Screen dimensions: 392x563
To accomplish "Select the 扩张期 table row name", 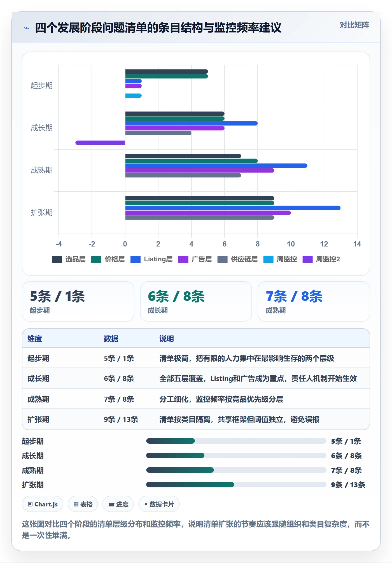I will pos(38,419).
